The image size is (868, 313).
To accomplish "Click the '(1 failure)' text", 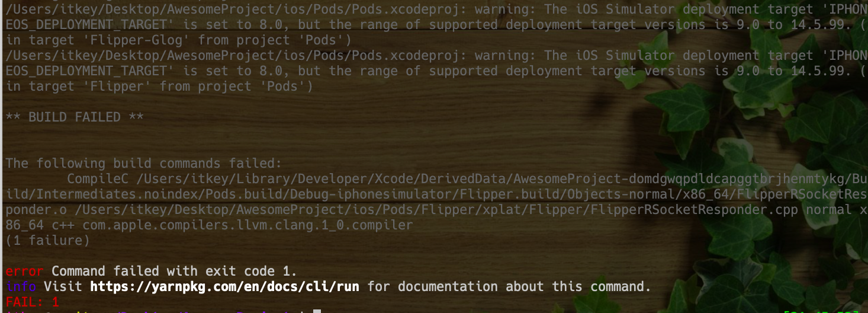I will click(x=47, y=241).
